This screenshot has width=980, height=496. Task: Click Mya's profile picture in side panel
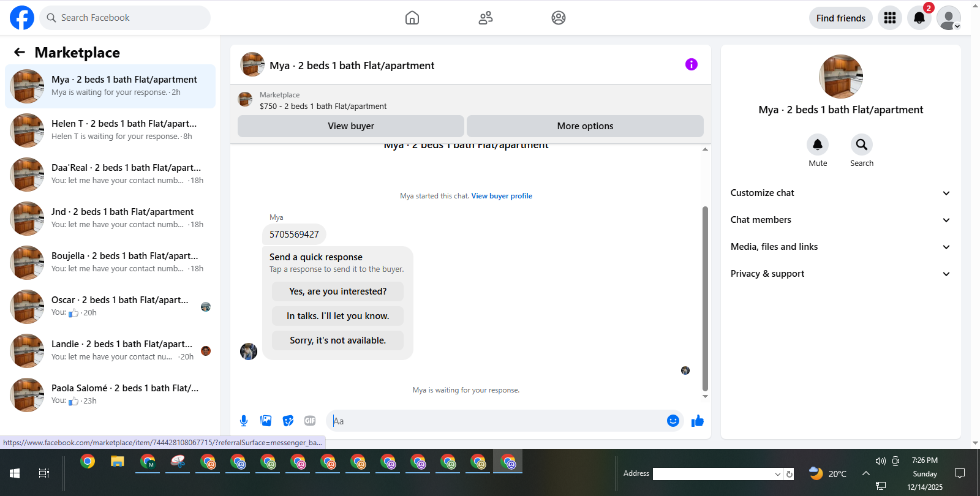click(841, 77)
